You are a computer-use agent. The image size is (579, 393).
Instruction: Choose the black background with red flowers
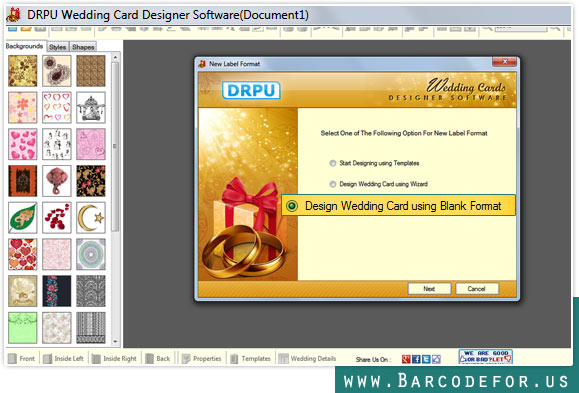coord(91,181)
